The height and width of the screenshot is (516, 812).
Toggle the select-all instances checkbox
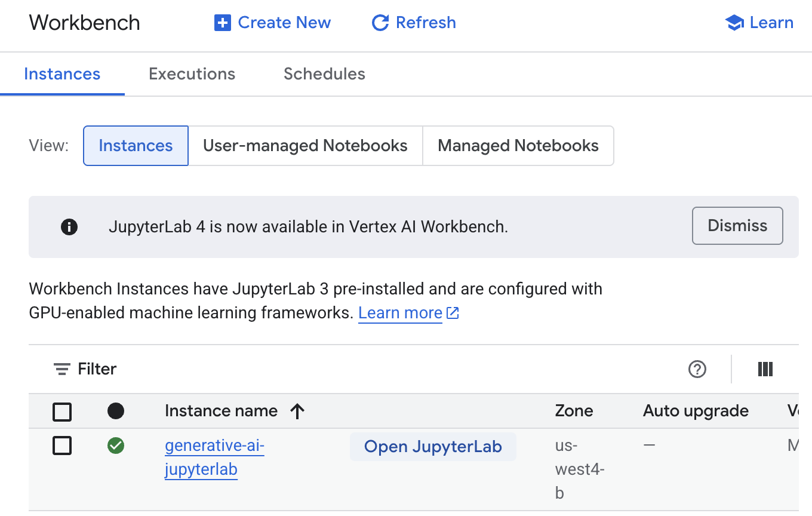point(62,411)
